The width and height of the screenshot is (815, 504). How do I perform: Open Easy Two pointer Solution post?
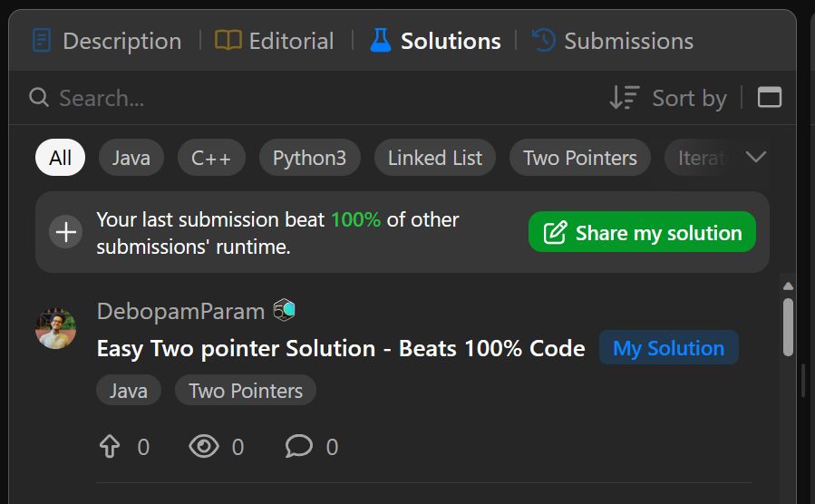[x=341, y=348]
